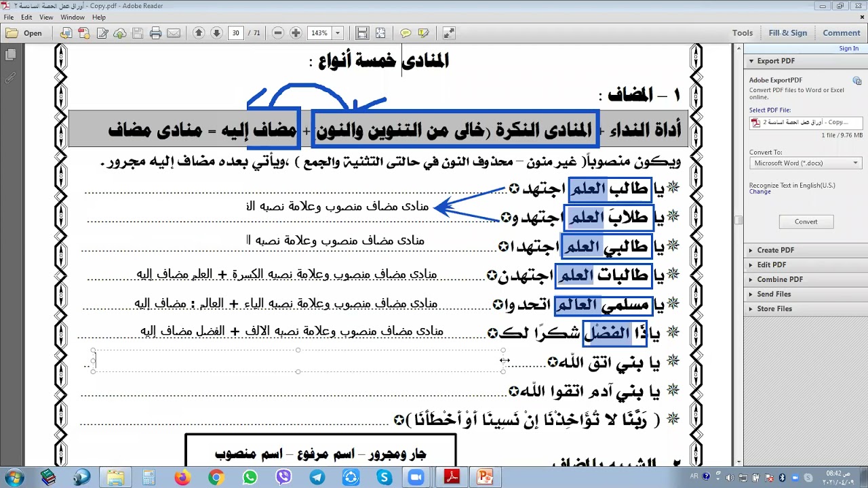
Task: Go to next page arrow
Action: [x=216, y=33]
